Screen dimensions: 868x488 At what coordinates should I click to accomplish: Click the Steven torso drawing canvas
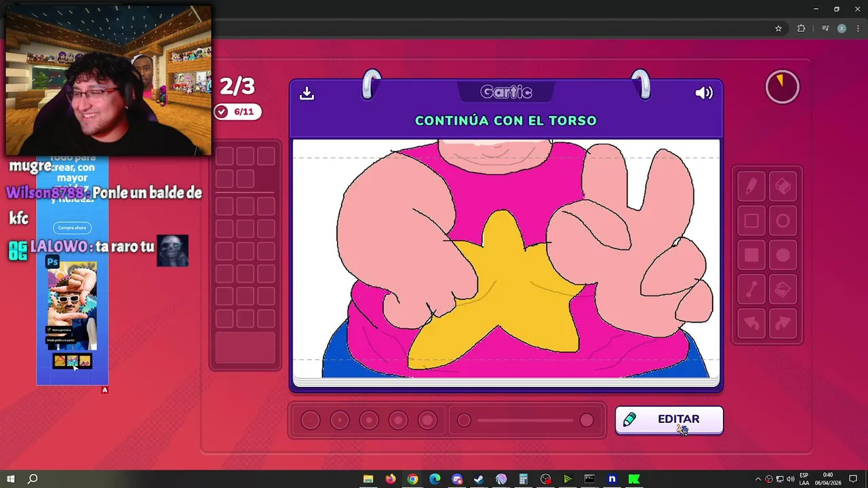[506, 258]
